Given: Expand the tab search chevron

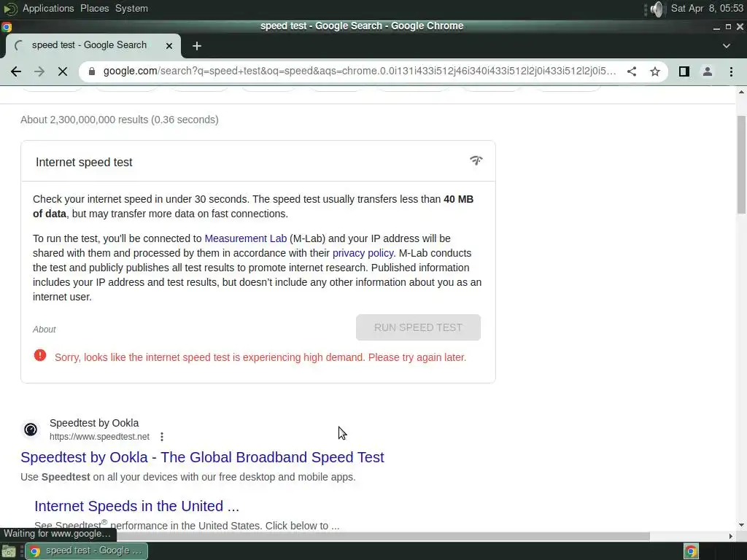Looking at the screenshot, I should 726,46.
